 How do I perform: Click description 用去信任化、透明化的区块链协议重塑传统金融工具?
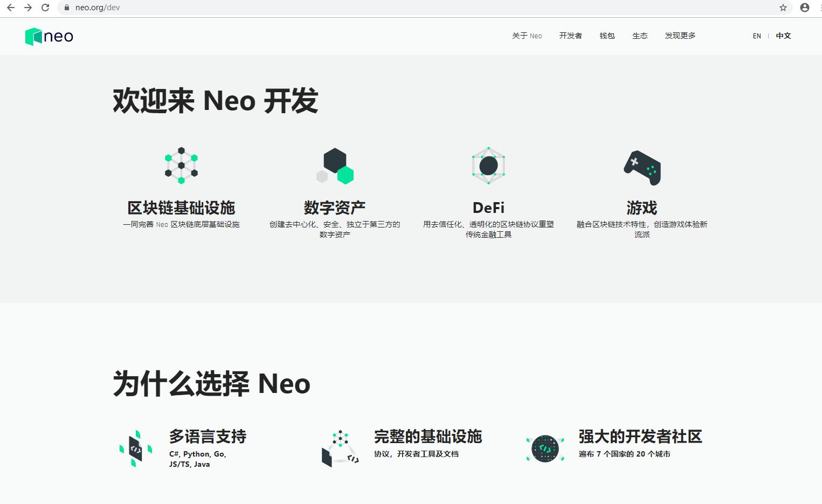click(488, 229)
